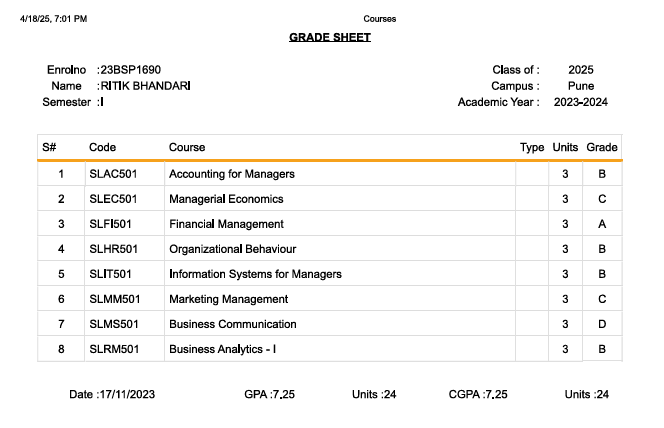This screenshot has width=664, height=428.
Task: Click the Grade column header
Action: (602, 148)
